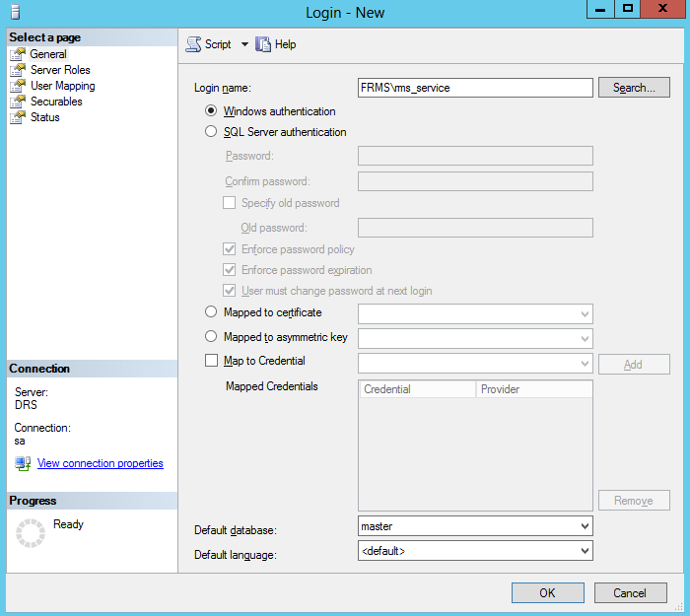
Task: Click the Provider column header
Action: (534, 389)
